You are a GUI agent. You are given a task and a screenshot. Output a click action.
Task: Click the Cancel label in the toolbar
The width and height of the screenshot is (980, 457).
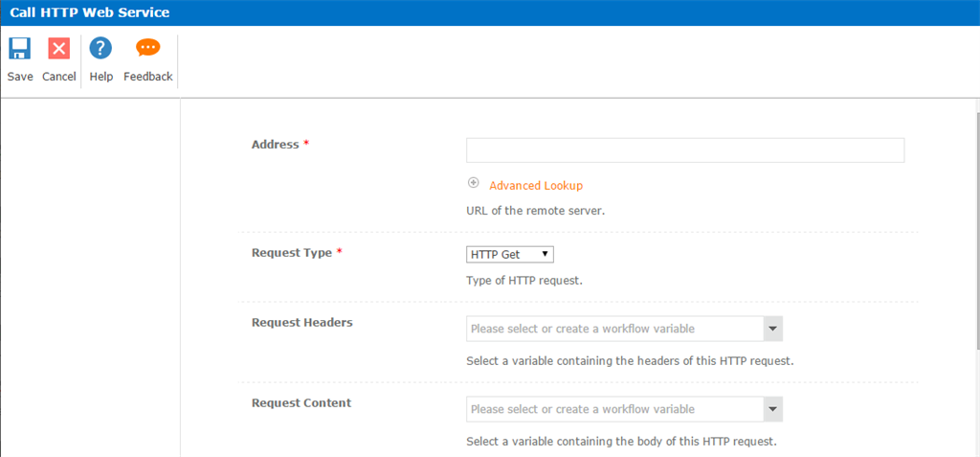pyautogui.click(x=58, y=77)
